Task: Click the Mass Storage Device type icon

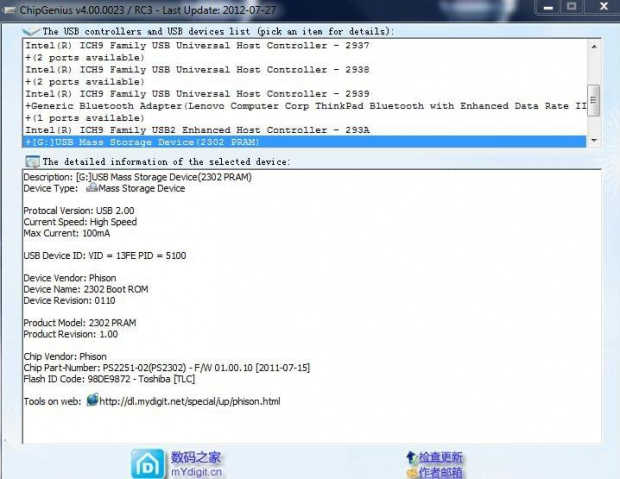Action: point(92,187)
